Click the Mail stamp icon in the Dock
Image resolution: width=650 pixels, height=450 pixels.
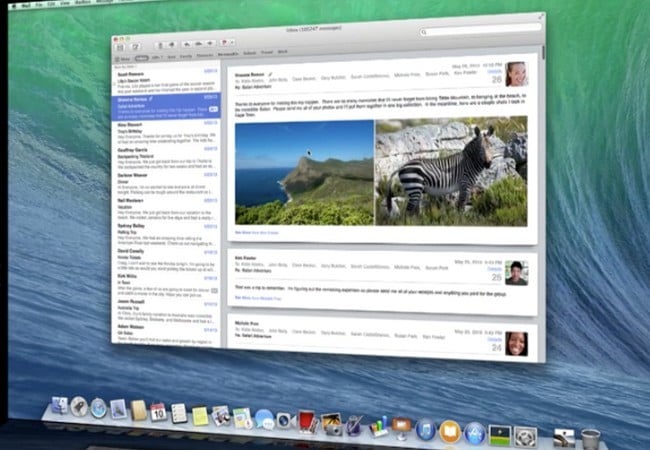pyautogui.click(x=118, y=409)
